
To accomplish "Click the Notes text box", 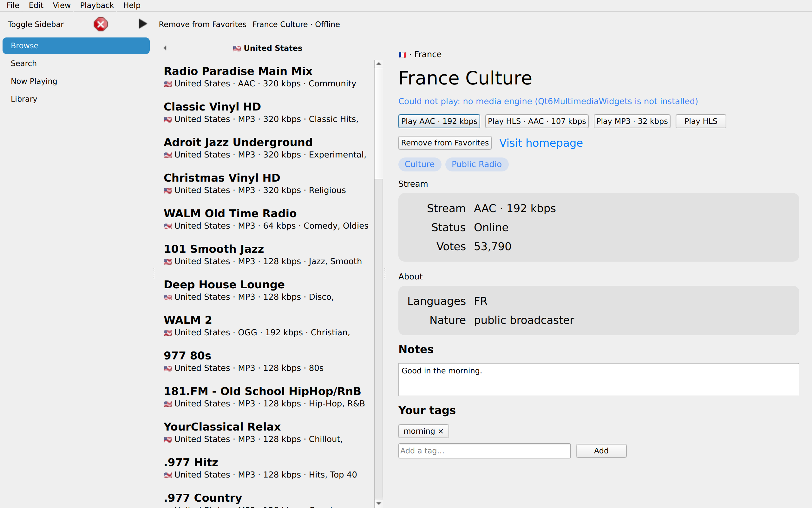I will [x=598, y=379].
